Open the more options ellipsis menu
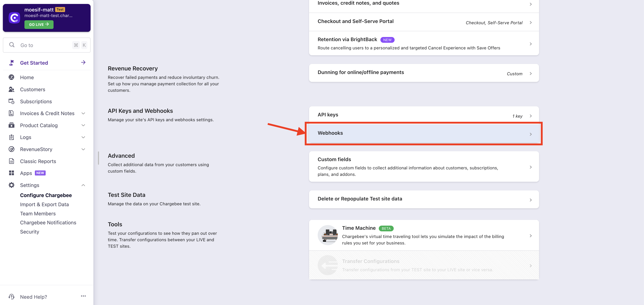Screen dimensions: 644x305 click(83, 296)
